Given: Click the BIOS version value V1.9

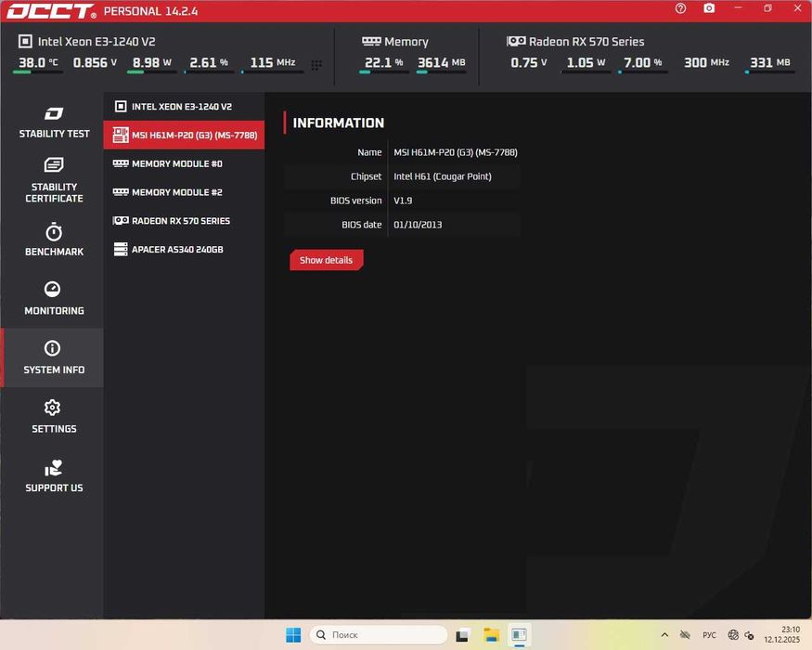Looking at the screenshot, I should [403, 201].
